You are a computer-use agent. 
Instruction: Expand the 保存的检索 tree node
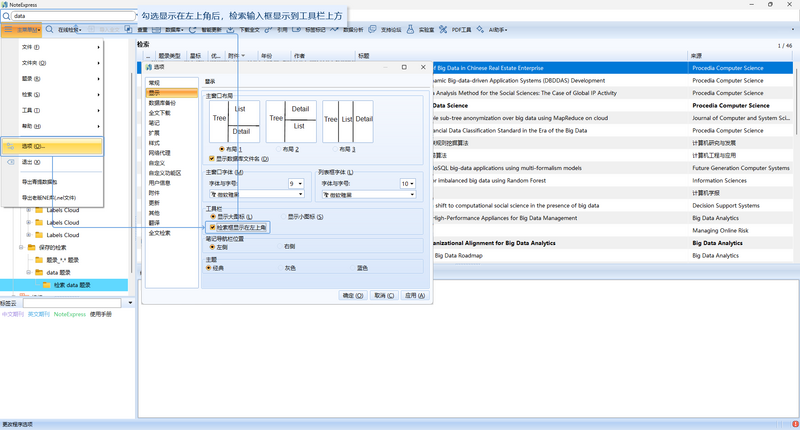pos(21,247)
